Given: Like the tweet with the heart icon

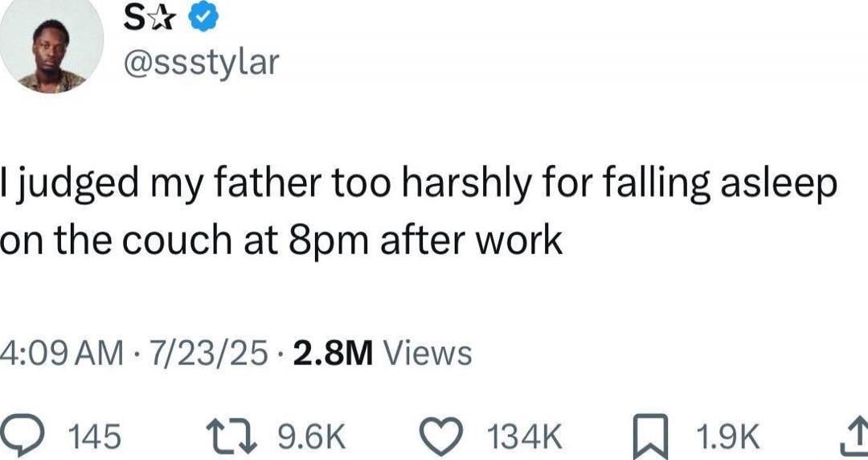Looking at the screenshot, I should click(x=441, y=437).
